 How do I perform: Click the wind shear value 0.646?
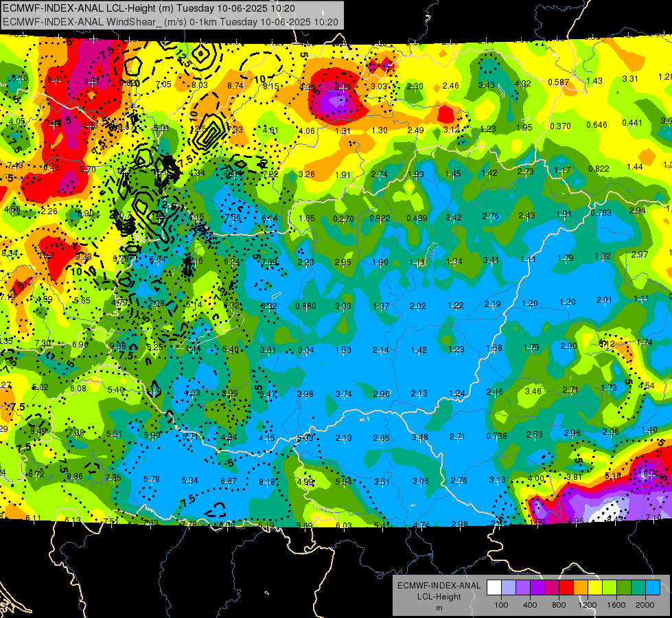(596, 125)
